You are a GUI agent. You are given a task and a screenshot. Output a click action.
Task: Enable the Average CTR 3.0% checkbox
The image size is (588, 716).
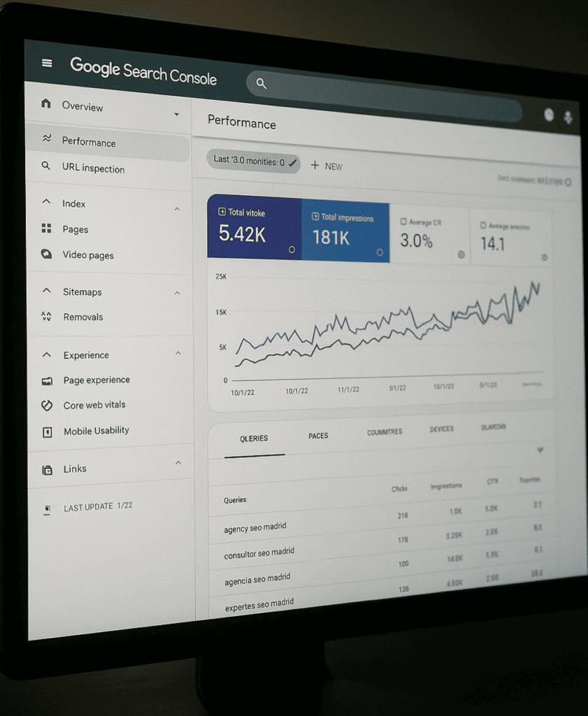(403, 222)
